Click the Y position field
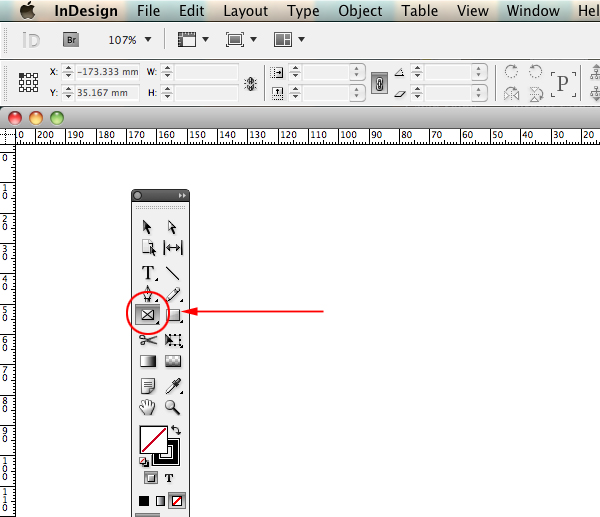The width and height of the screenshot is (600, 517). (108, 93)
